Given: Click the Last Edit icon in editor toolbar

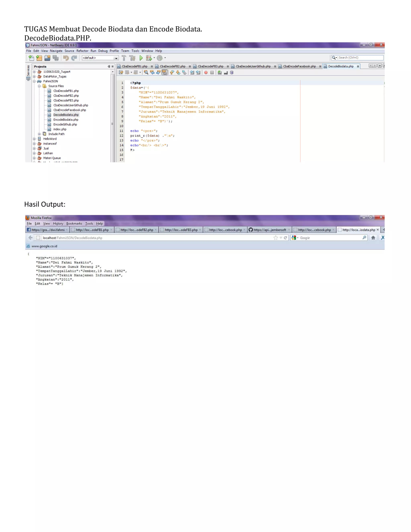Looking at the screenshot, I should tap(121, 72).
